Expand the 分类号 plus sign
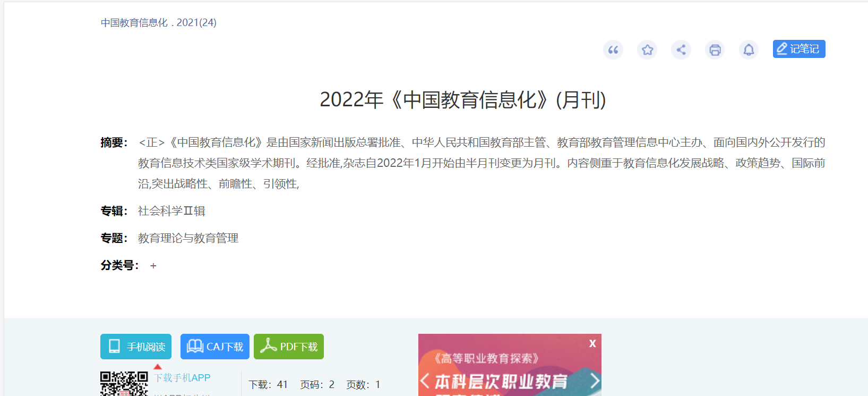Viewport: 868px width, 396px height. point(153,266)
